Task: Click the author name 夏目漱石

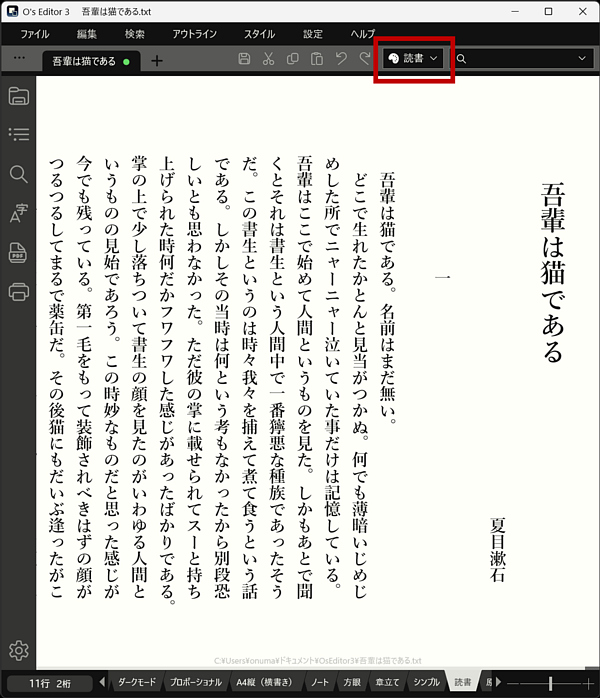Action: tap(498, 550)
